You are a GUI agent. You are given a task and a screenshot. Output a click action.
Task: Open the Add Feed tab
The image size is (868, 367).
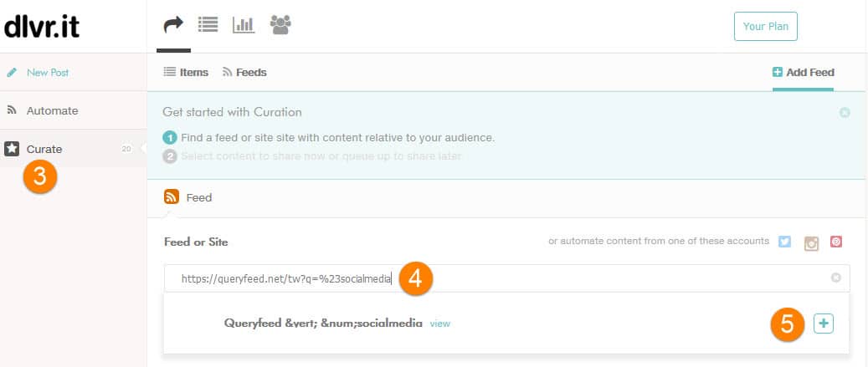point(803,73)
